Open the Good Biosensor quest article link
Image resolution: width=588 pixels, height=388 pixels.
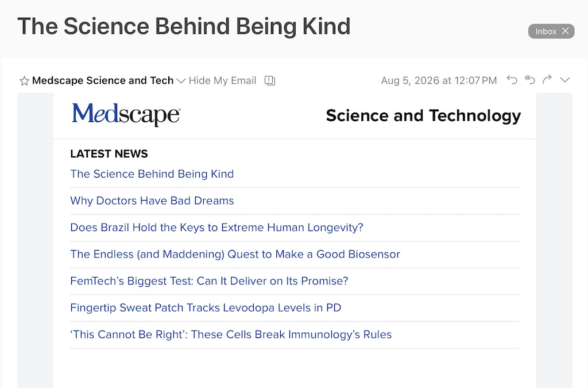[x=235, y=254]
